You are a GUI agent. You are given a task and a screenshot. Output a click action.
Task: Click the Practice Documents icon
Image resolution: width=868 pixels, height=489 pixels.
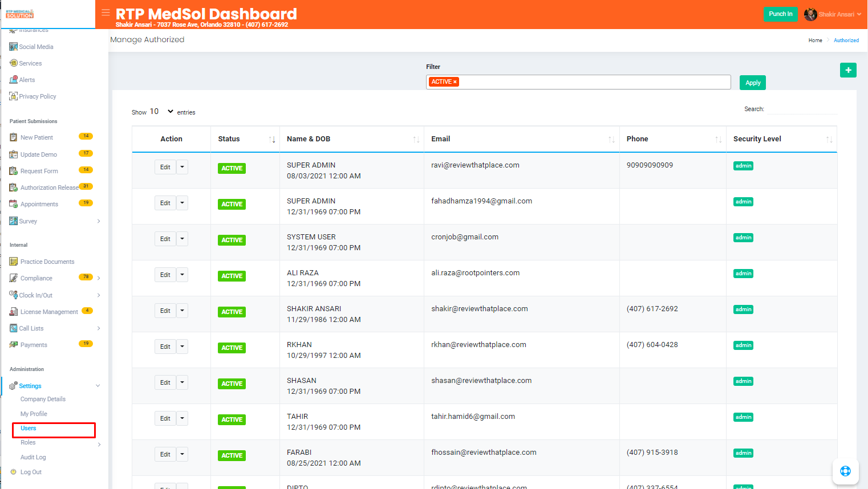pyautogui.click(x=13, y=262)
